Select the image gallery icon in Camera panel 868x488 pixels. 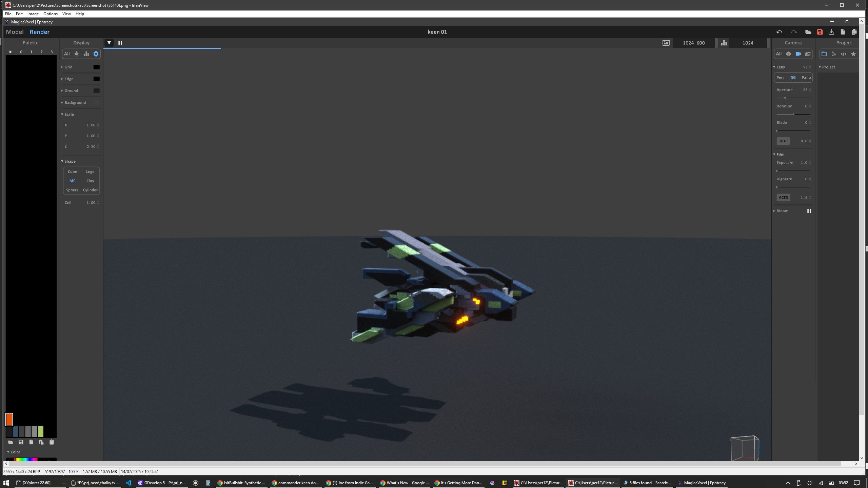[x=808, y=54]
